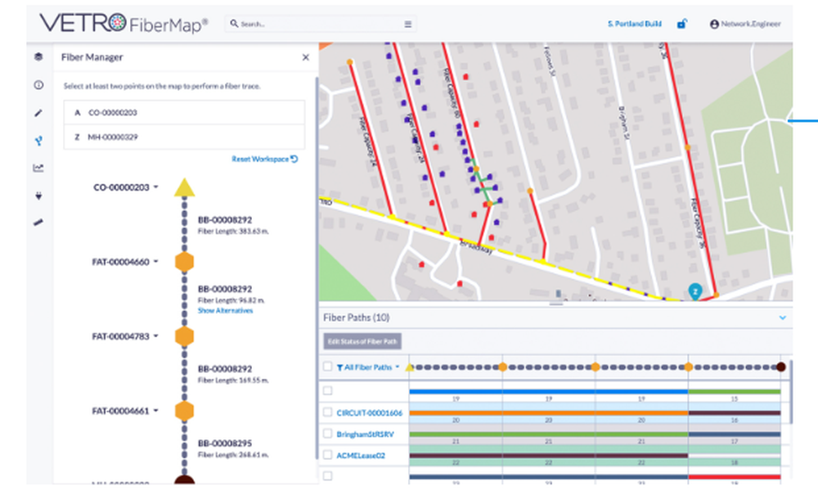The width and height of the screenshot is (818, 504).
Task: Click the blue fiber 19 bar in first row
Action: [x=548, y=391]
